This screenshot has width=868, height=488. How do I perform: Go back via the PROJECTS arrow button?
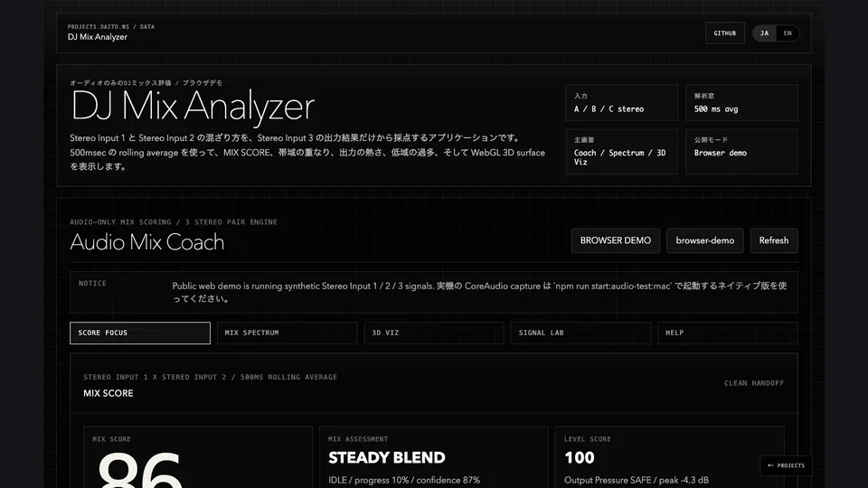pos(786,465)
